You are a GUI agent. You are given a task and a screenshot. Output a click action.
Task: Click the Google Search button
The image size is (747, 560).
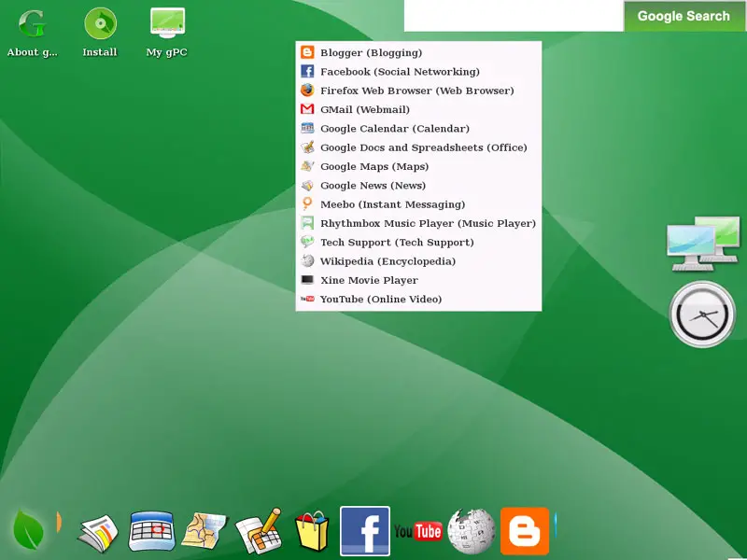tap(684, 16)
